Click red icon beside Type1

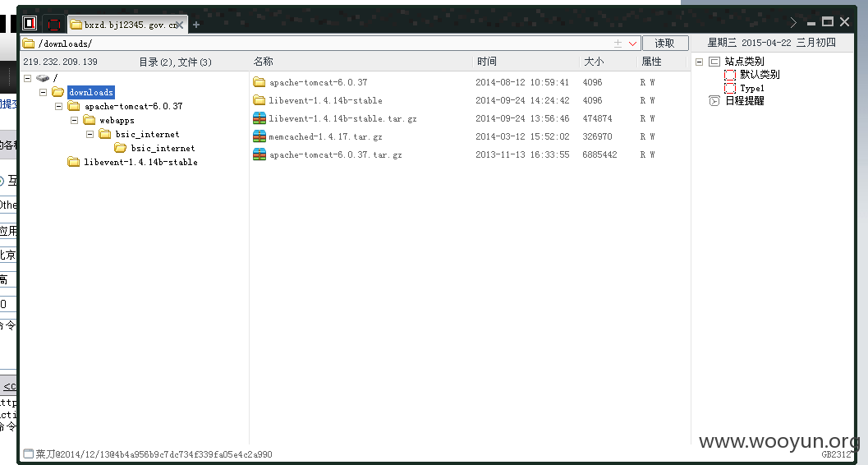(730, 88)
